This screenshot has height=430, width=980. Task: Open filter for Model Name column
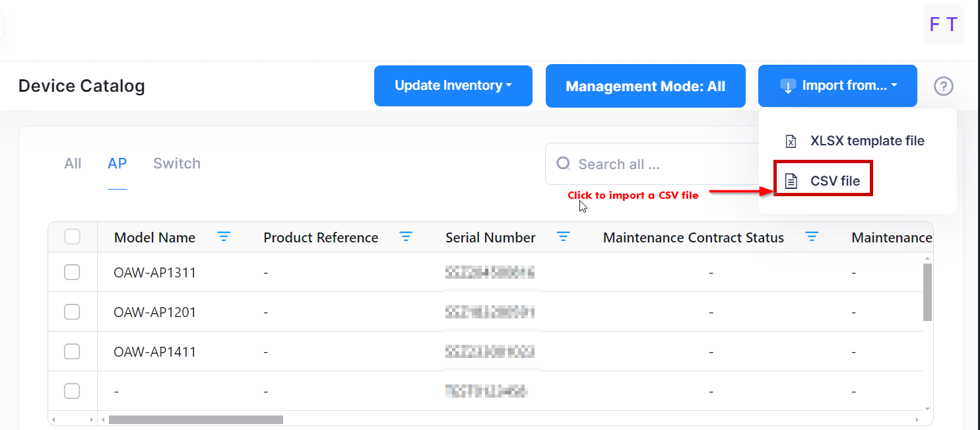tap(224, 237)
